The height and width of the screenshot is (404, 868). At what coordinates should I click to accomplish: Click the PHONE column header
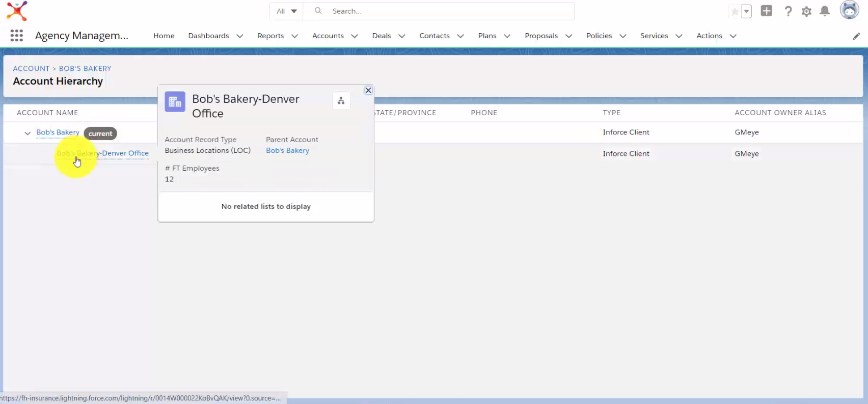click(x=484, y=113)
